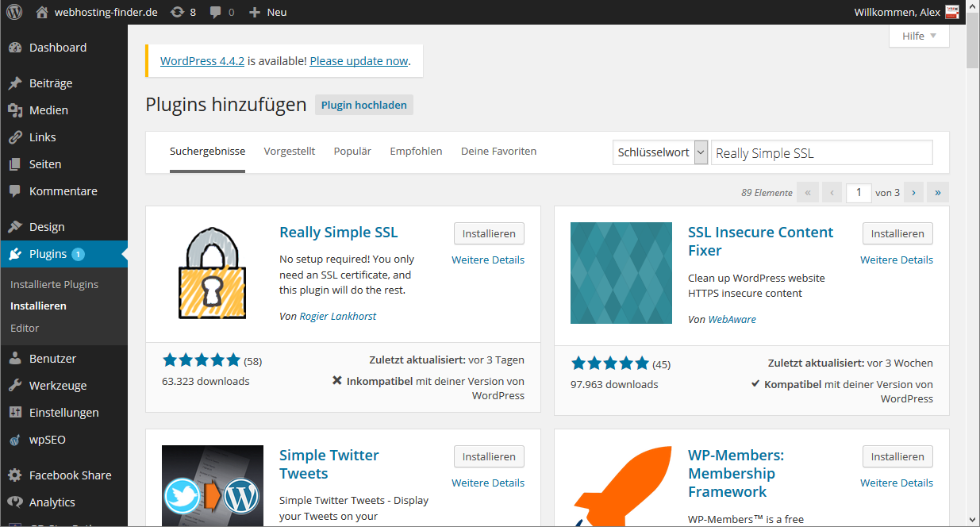
Task: Click the Plugins plug icon in sidebar
Action: (x=15, y=254)
